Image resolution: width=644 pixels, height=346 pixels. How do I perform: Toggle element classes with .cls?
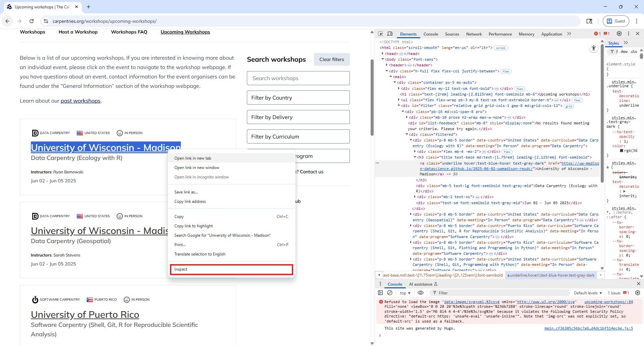point(634,51)
